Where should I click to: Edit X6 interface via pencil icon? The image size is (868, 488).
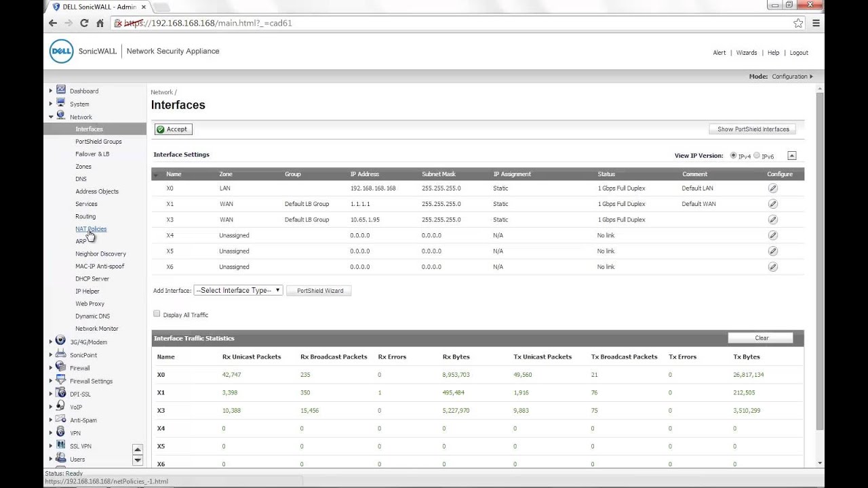click(772, 267)
